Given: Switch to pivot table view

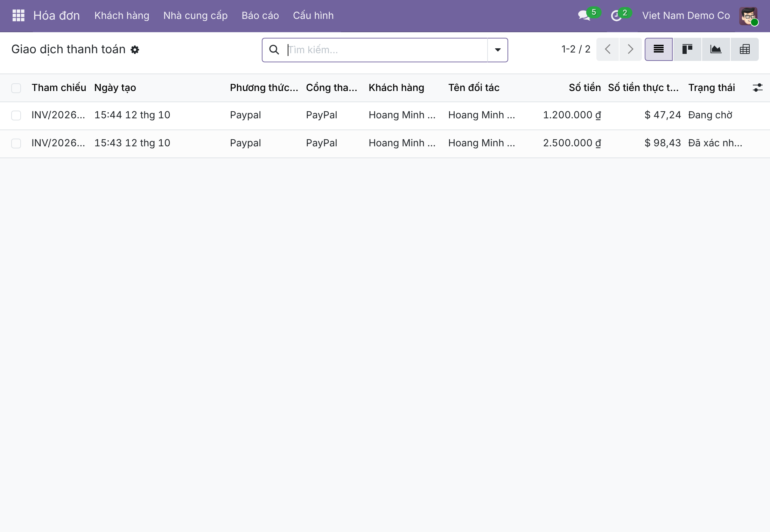Looking at the screenshot, I should tap(745, 49).
